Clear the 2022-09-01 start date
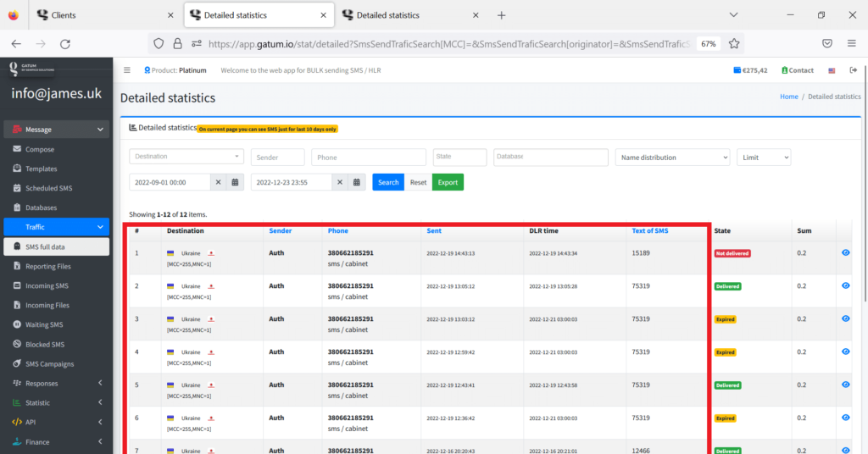The width and height of the screenshot is (868, 454). 218,182
